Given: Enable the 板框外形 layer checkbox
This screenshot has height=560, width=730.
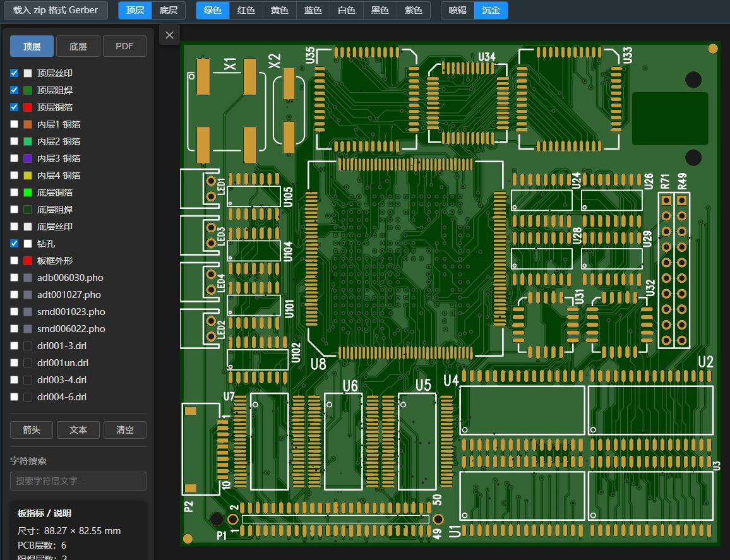Looking at the screenshot, I should click(15, 261).
